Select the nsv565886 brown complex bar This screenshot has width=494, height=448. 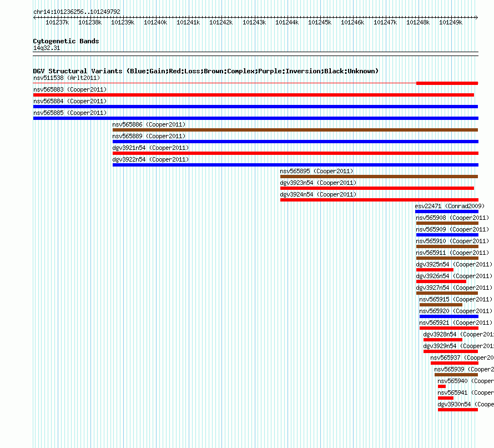295,130
